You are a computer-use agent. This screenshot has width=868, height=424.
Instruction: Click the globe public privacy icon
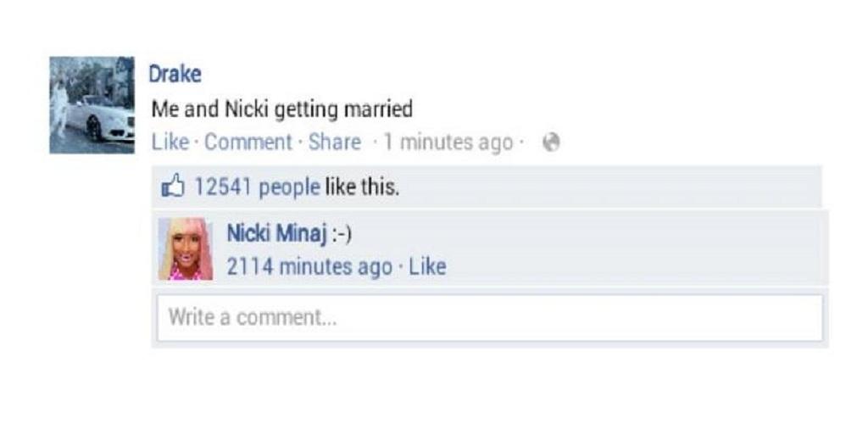pos(551,142)
